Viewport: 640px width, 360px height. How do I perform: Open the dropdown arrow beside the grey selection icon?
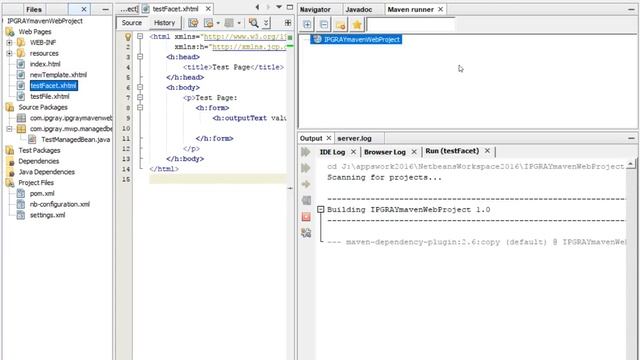pyautogui.click(x=239, y=23)
